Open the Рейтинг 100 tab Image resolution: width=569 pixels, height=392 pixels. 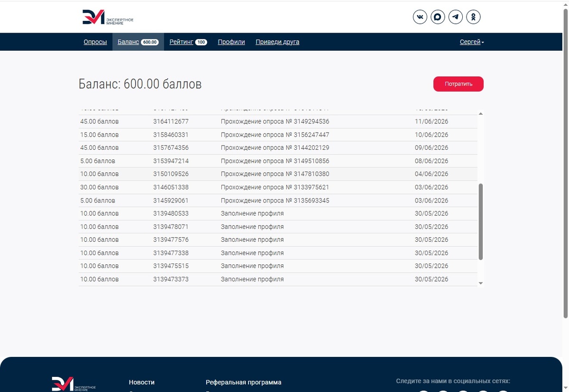(x=188, y=42)
